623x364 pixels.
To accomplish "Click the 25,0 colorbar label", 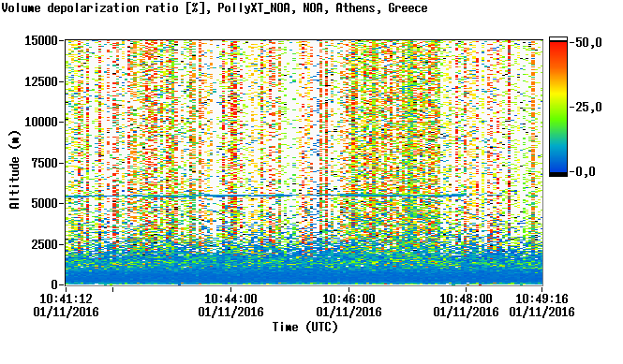I will pyautogui.click(x=588, y=107).
